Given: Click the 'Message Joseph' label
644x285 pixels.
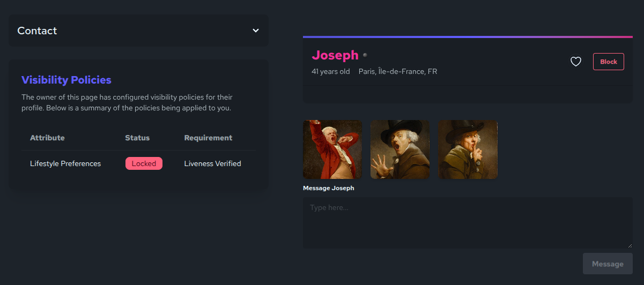Looking at the screenshot, I should (x=329, y=188).
